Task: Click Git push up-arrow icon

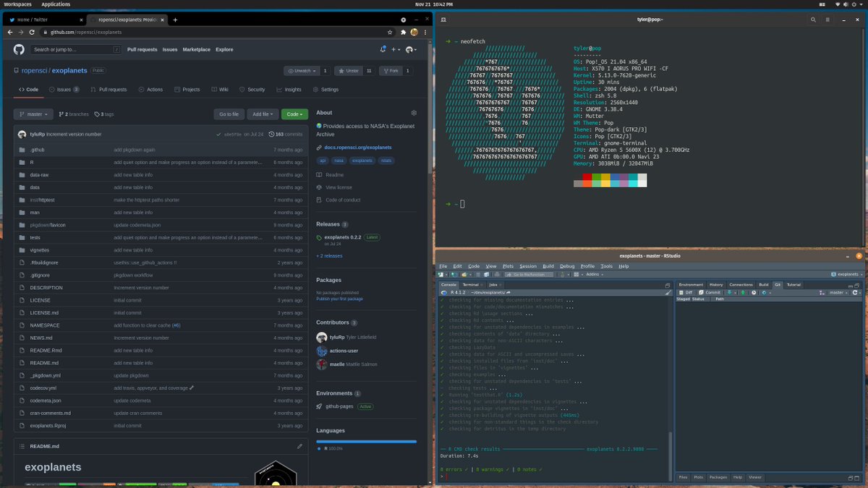Action: [x=744, y=293]
